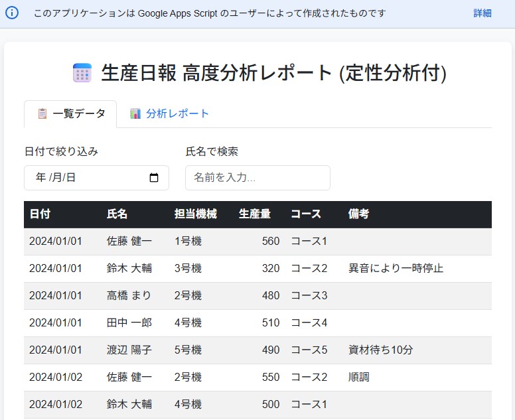Screen dimensions: 515x420
Task: Click コース3 cell in 高橋 まり row
Action: pos(309,296)
